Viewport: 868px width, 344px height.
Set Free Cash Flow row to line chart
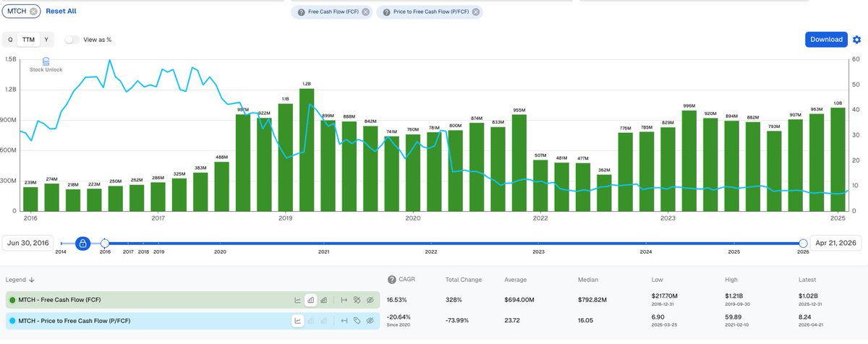pyautogui.click(x=298, y=300)
